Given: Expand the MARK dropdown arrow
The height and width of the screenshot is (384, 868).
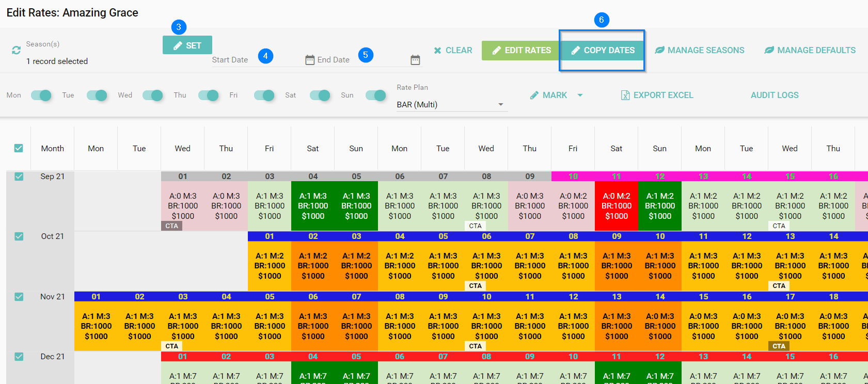Looking at the screenshot, I should point(580,95).
